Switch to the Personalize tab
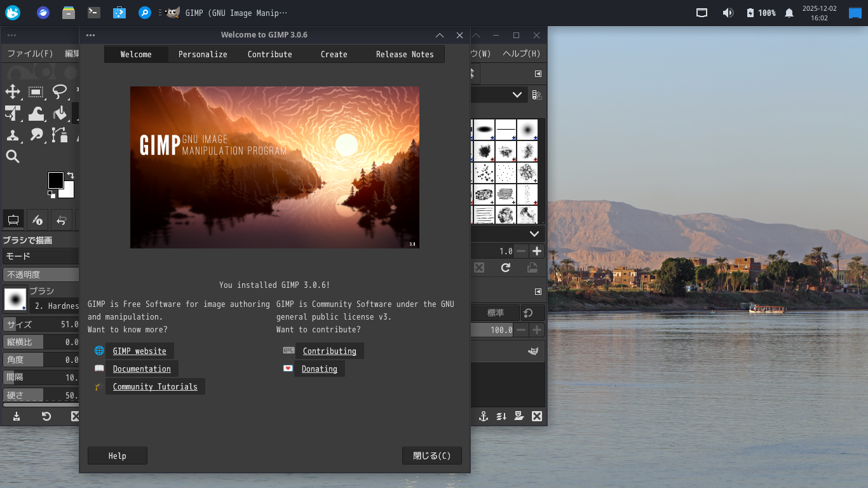Screen dimensions: 868x488 [203, 55]
